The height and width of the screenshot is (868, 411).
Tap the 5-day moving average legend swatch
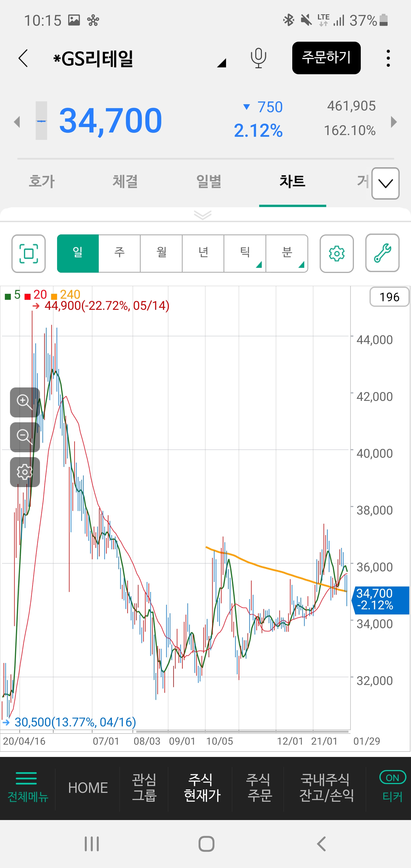coord(8,297)
